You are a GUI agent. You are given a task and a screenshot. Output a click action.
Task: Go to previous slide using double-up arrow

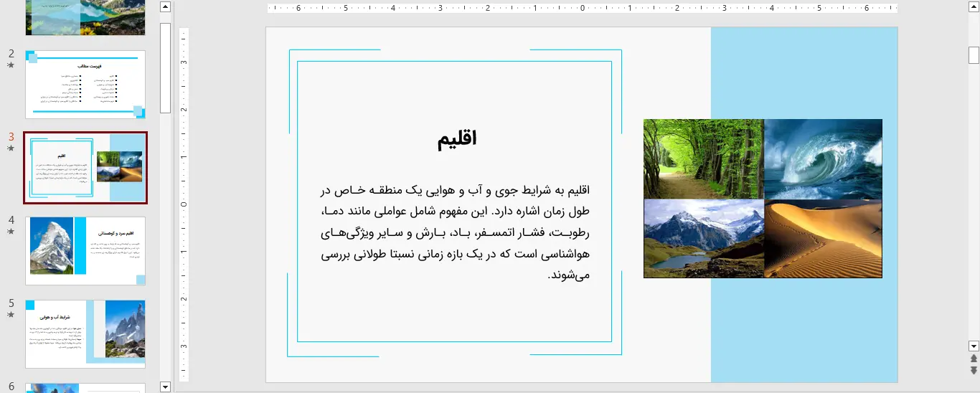click(x=974, y=358)
